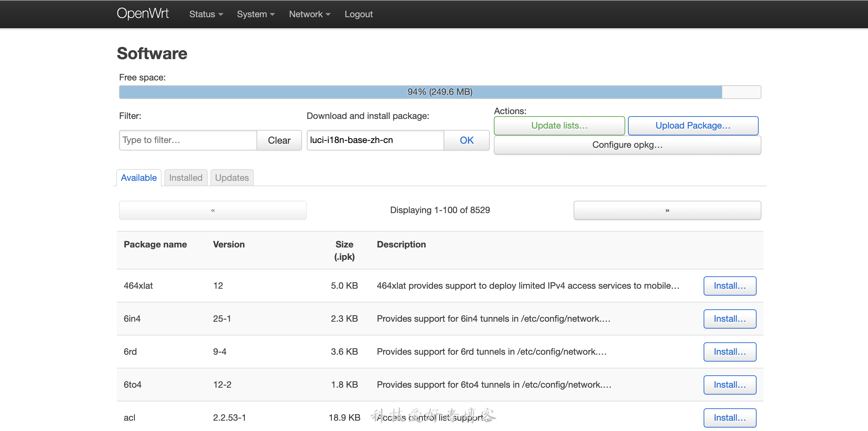Select the 6rd package name
868x431 pixels.
click(130, 352)
